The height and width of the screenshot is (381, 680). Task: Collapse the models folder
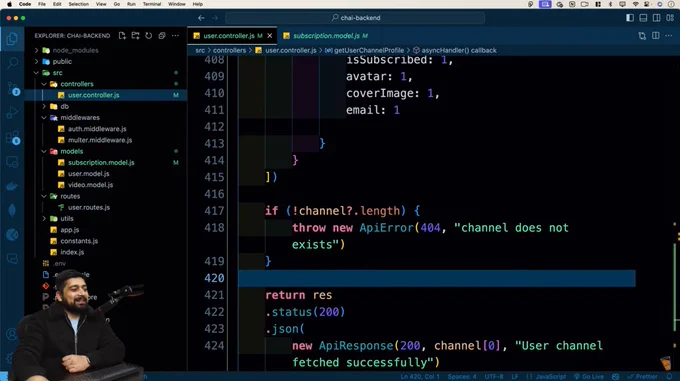(44, 151)
